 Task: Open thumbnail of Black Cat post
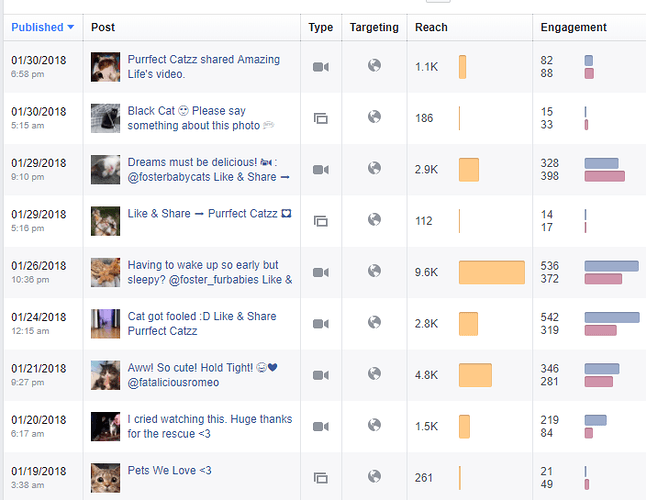tap(106, 118)
